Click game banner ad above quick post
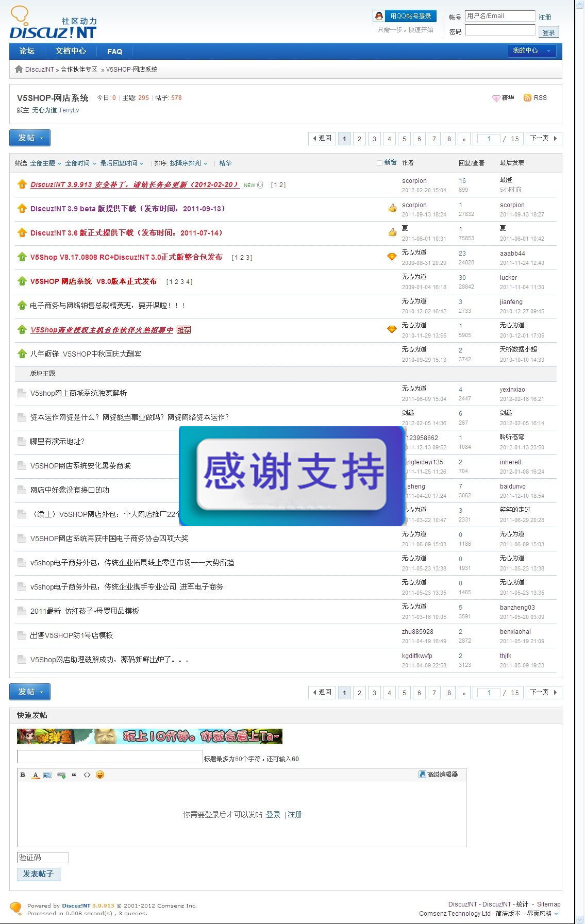The image size is (585, 924). (149, 736)
